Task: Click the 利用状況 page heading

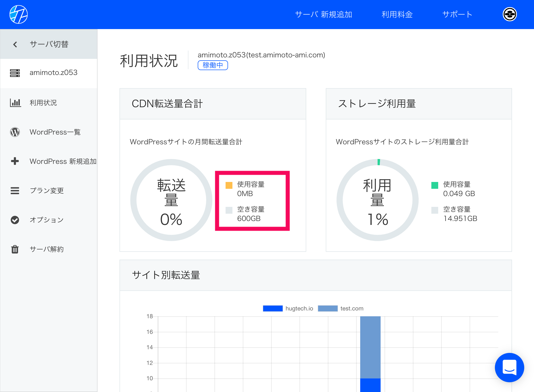Action: click(x=149, y=61)
